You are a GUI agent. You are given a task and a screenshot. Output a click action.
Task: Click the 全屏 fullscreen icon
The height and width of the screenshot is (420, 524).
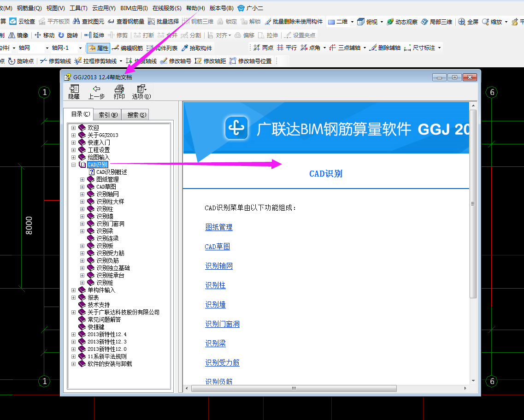pos(468,22)
